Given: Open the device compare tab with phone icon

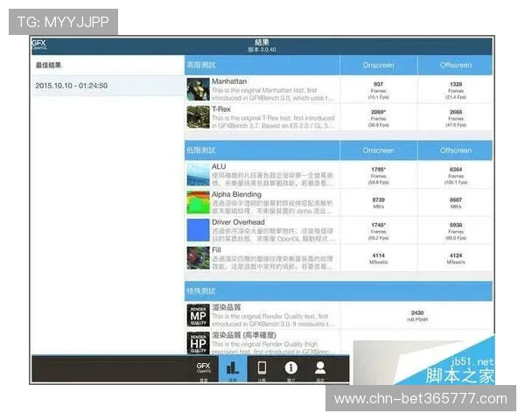Looking at the screenshot, I should click(x=262, y=369).
